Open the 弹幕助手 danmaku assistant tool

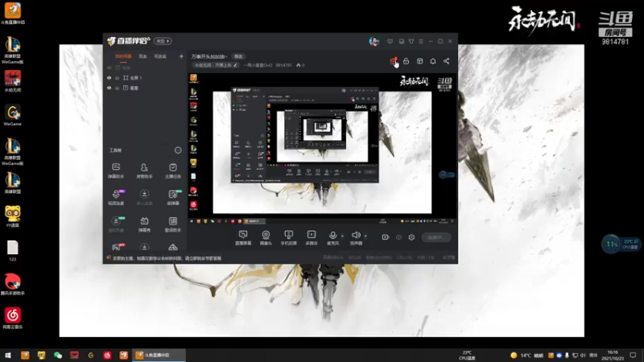(116, 171)
